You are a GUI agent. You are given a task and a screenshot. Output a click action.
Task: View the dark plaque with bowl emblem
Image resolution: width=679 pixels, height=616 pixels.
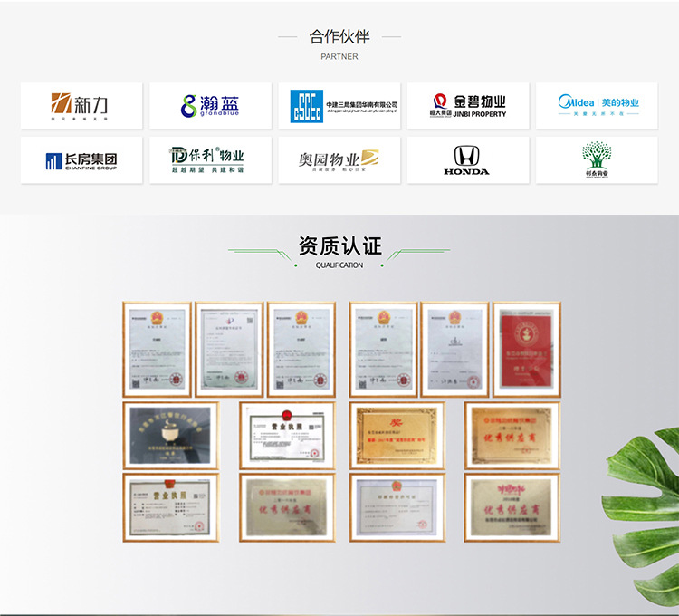pyautogui.click(x=170, y=436)
